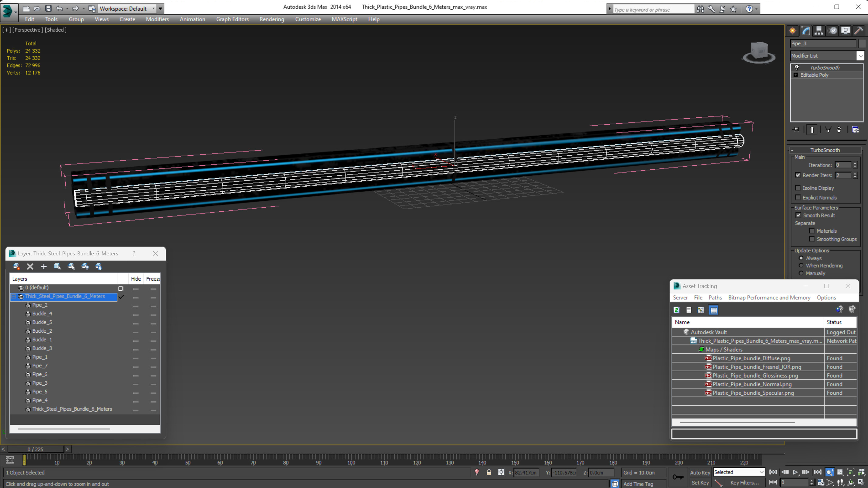Screen dimensions: 868x488
Task: Click Create New Layer icon in Layer dialog
Action: tap(16, 266)
